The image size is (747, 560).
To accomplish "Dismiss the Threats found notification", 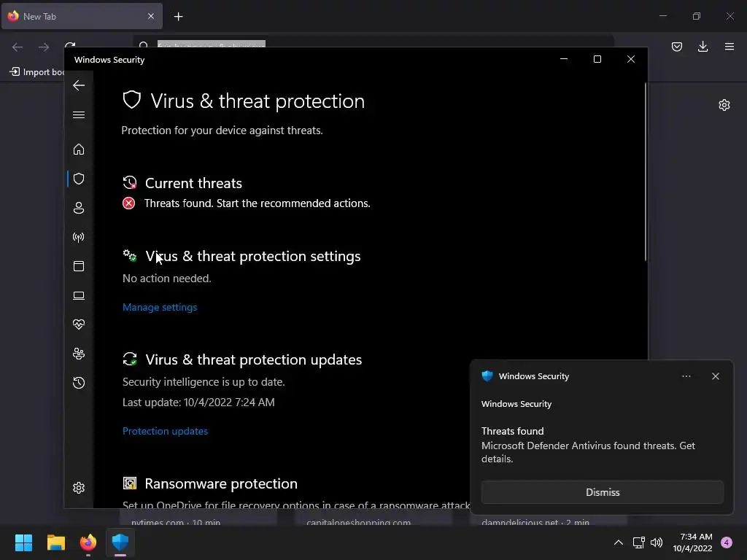I will click(602, 492).
